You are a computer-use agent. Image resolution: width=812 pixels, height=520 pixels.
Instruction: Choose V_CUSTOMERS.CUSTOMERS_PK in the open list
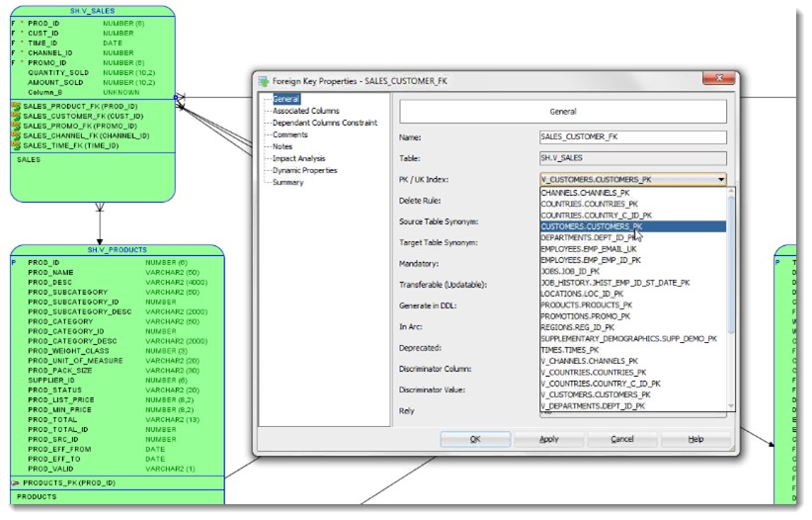[x=633, y=395]
